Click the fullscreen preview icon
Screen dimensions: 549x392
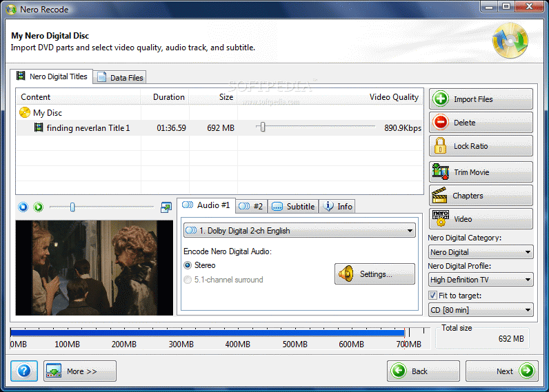[x=166, y=207]
